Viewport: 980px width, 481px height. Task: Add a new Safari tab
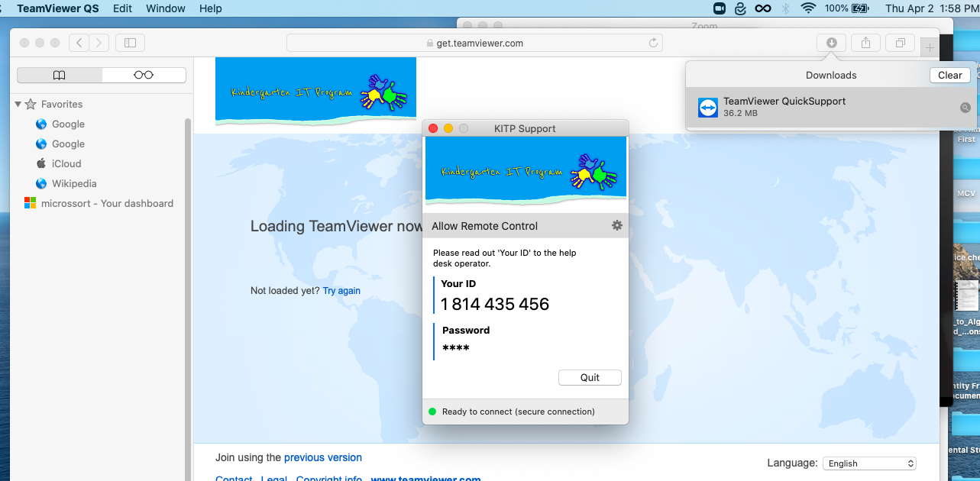click(930, 47)
